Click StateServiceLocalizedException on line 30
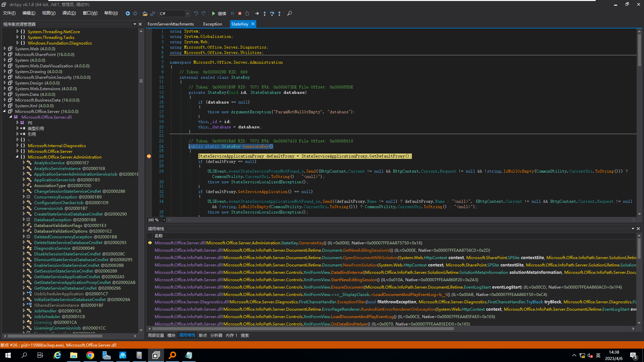The image size is (644, 362). pos(266,182)
